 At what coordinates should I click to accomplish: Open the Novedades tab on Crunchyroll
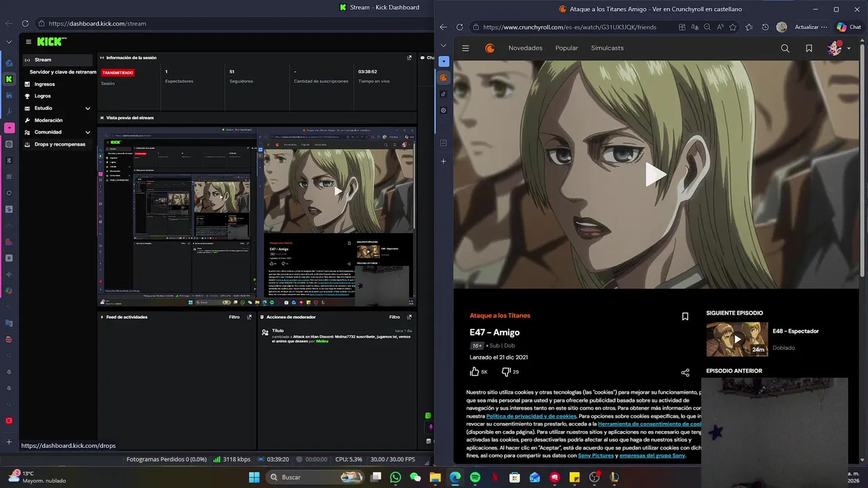(526, 48)
